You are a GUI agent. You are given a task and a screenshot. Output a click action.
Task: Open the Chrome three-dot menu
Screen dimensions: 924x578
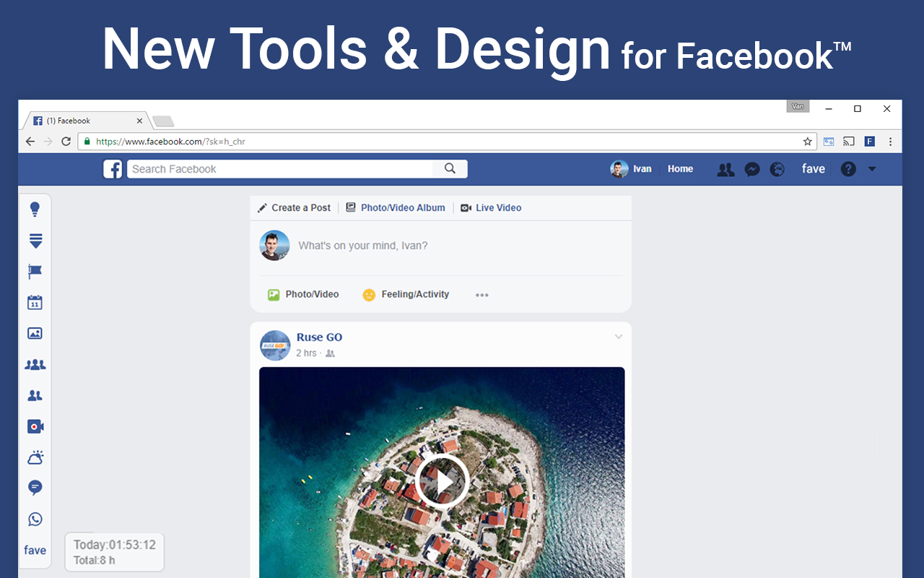pyautogui.click(x=891, y=142)
